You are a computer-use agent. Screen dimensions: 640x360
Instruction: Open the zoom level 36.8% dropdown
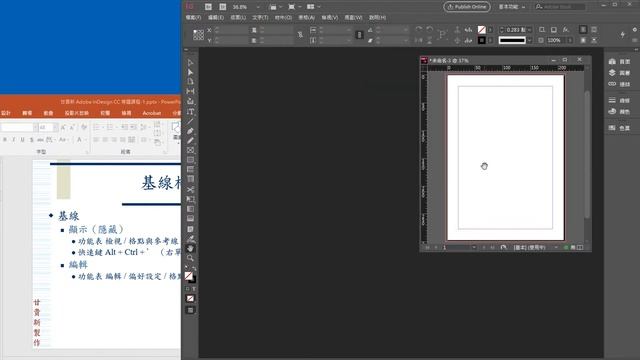tap(258, 7)
